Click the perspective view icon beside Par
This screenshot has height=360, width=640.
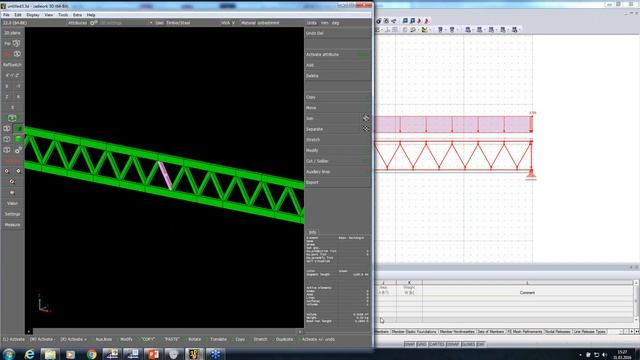(16, 43)
